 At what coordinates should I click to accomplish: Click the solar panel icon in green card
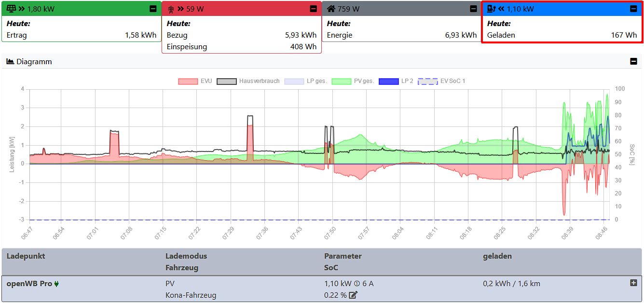[12, 9]
